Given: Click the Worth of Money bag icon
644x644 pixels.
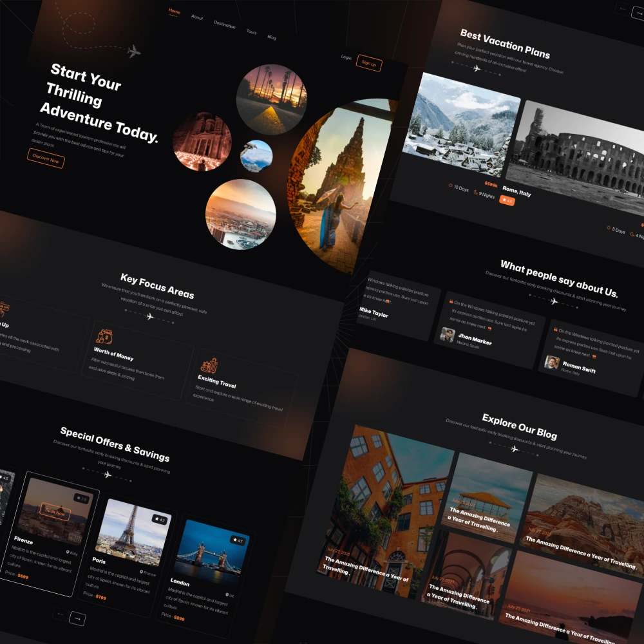Looking at the screenshot, I should click(x=104, y=336).
